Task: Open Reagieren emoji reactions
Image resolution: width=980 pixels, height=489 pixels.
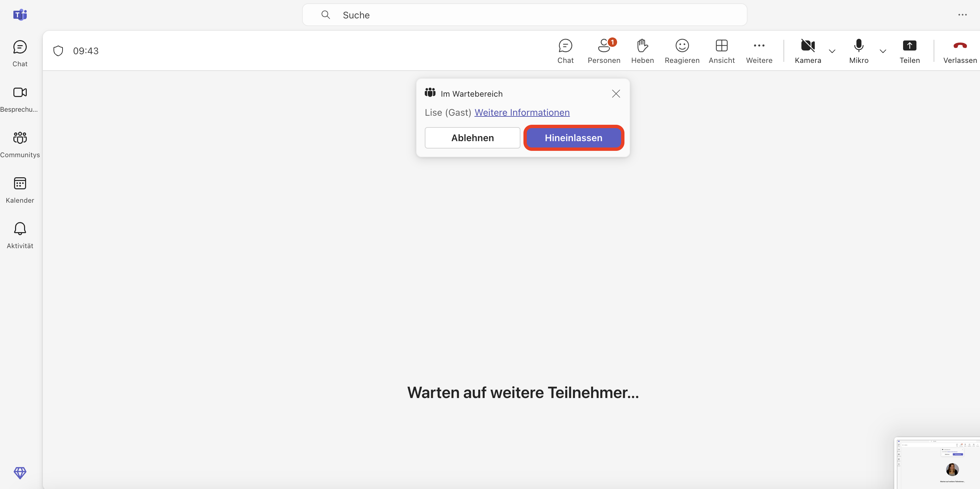Action: (682, 51)
